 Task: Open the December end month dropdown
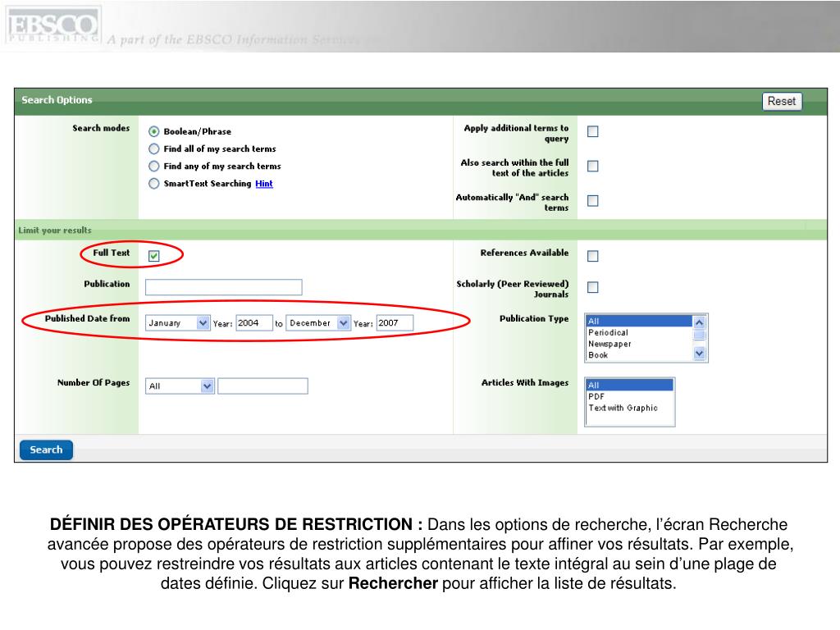click(x=318, y=323)
